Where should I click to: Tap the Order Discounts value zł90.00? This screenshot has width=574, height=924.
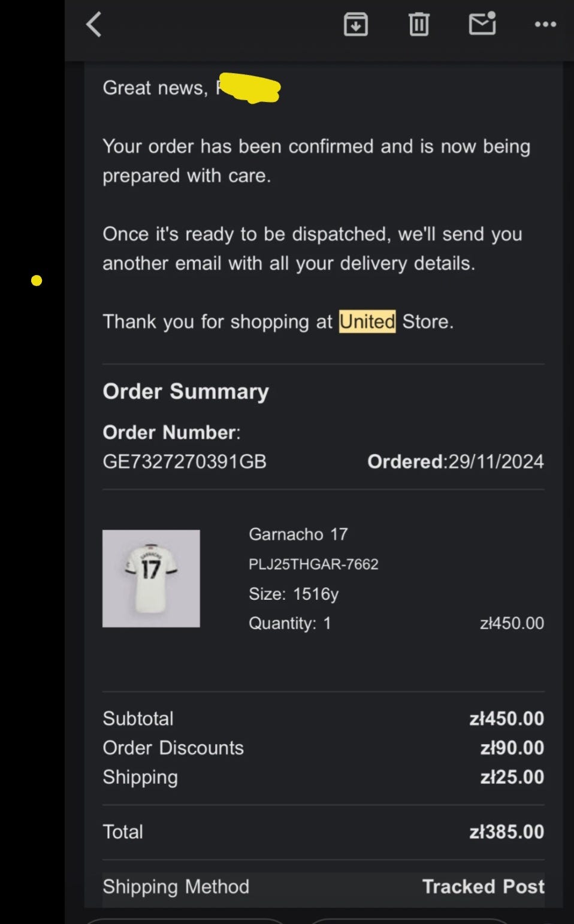[512, 748]
